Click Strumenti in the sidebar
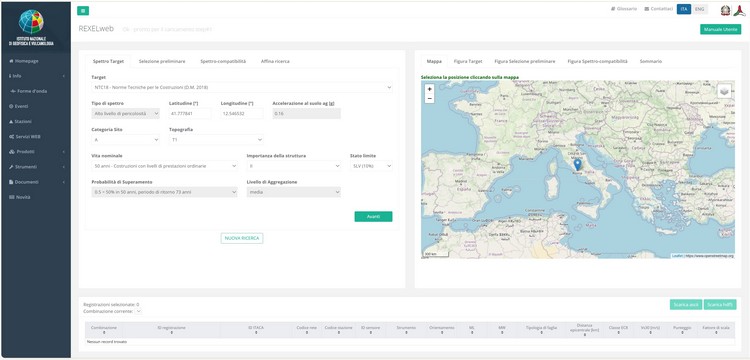Image resolution: width=750 pixels, height=360 pixels. [23, 167]
